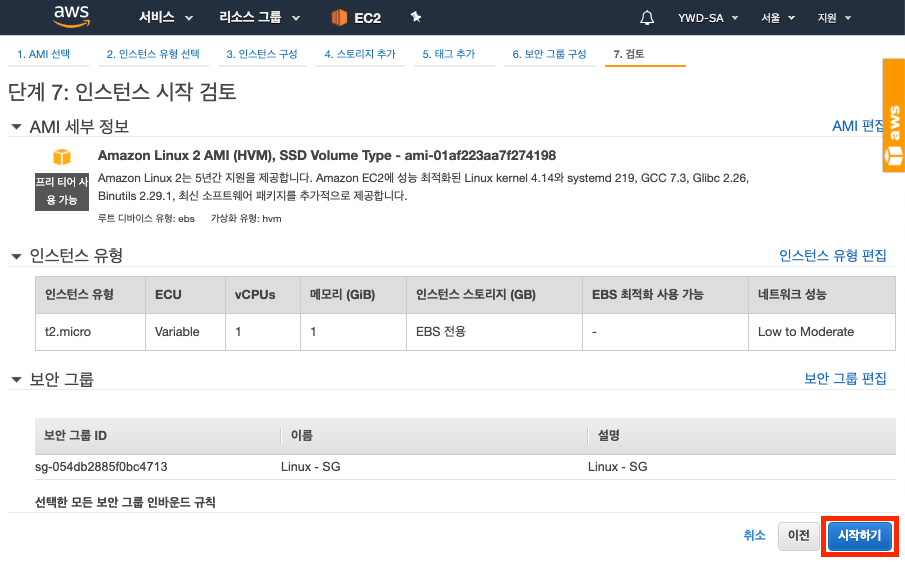Select the 7. 검토 tab
This screenshot has width=905, height=566.
[629, 54]
